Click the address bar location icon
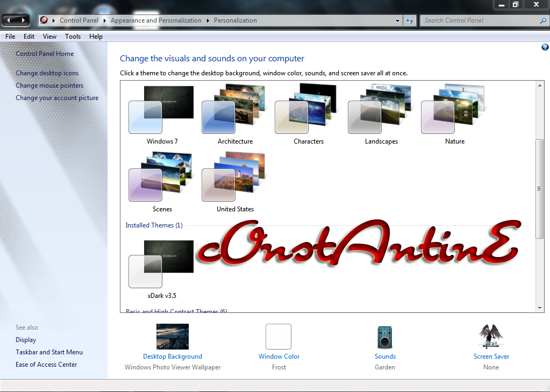Viewport: 550px width, 392px height. tap(44, 20)
